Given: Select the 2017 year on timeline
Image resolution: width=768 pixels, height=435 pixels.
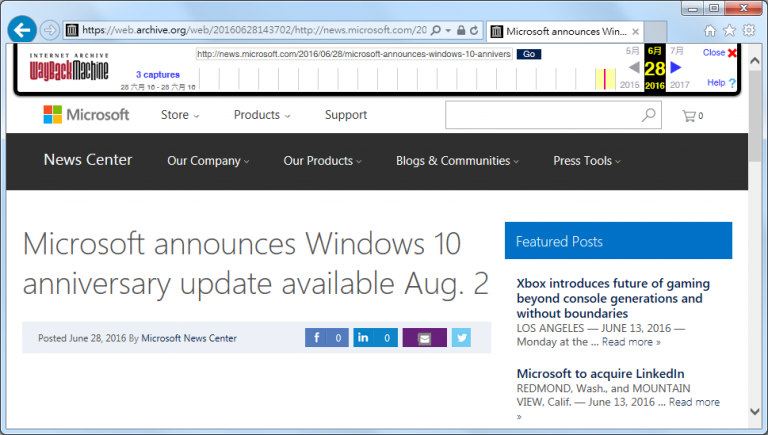Looking at the screenshot, I should coord(680,85).
